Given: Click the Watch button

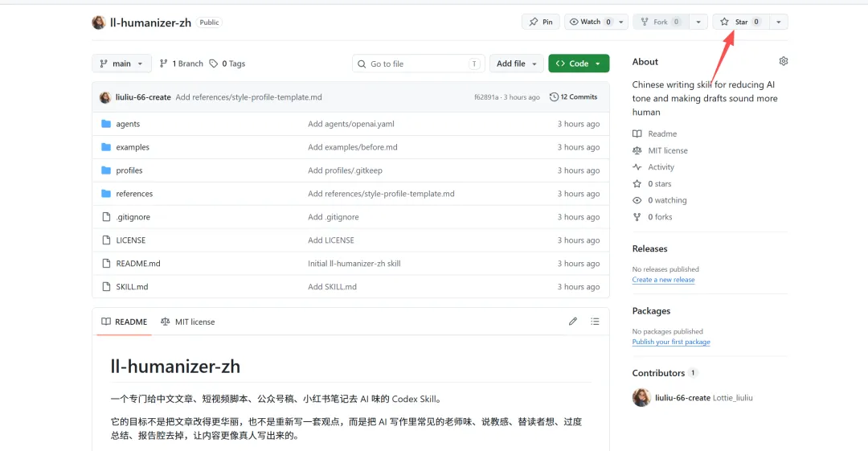Looking at the screenshot, I should tap(590, 22).
